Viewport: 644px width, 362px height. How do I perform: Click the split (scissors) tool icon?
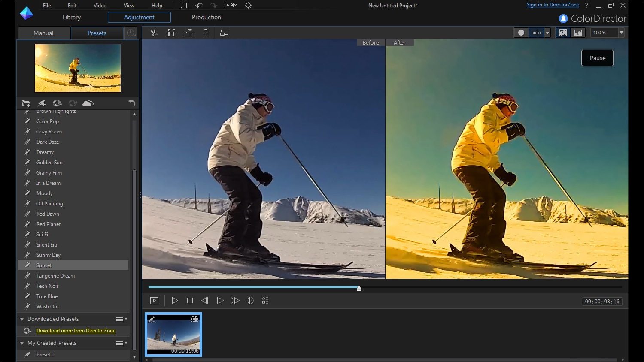(x=154, y=33)
